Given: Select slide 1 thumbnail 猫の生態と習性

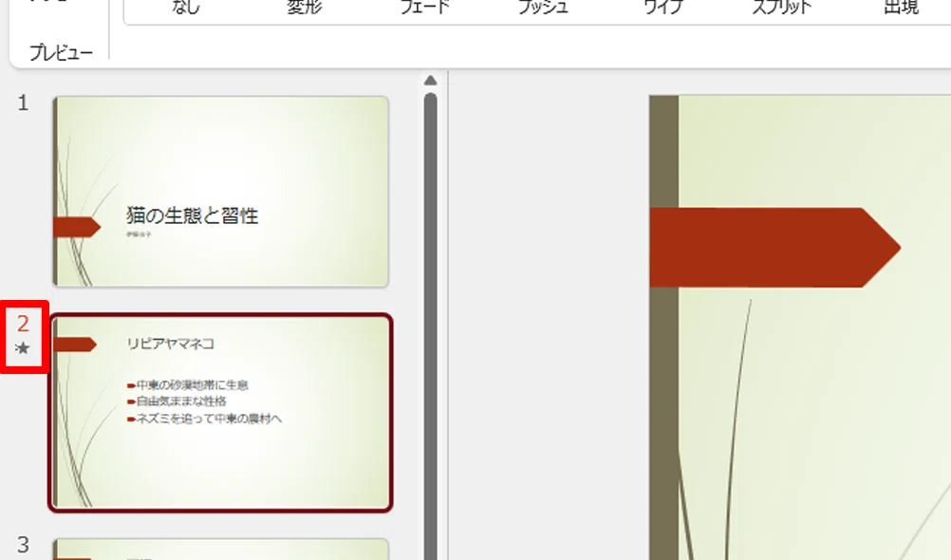Looking at the screenshot, I should tap(221, 191).
